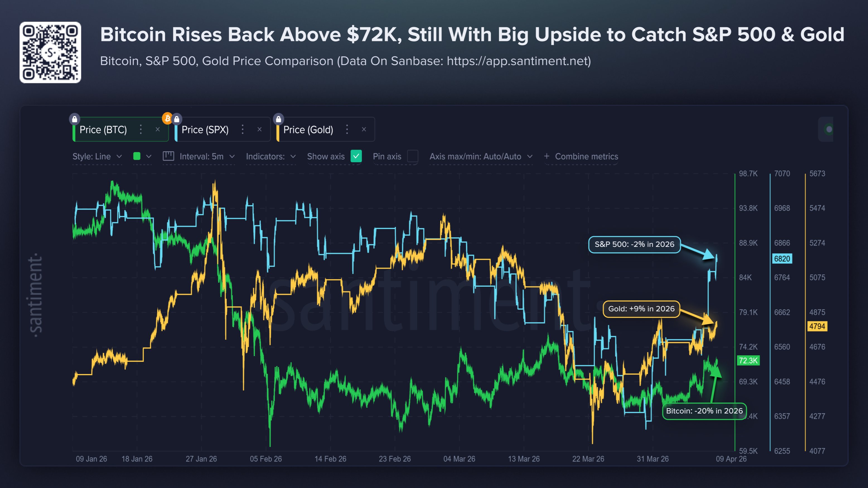Screen dimensions: 868x488
Task: Expand the Style: Line dropdown
Action: pyautogui.click(x=97, y=157)
